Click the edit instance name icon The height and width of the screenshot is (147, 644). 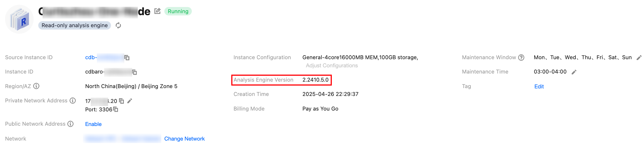point(157,11)
